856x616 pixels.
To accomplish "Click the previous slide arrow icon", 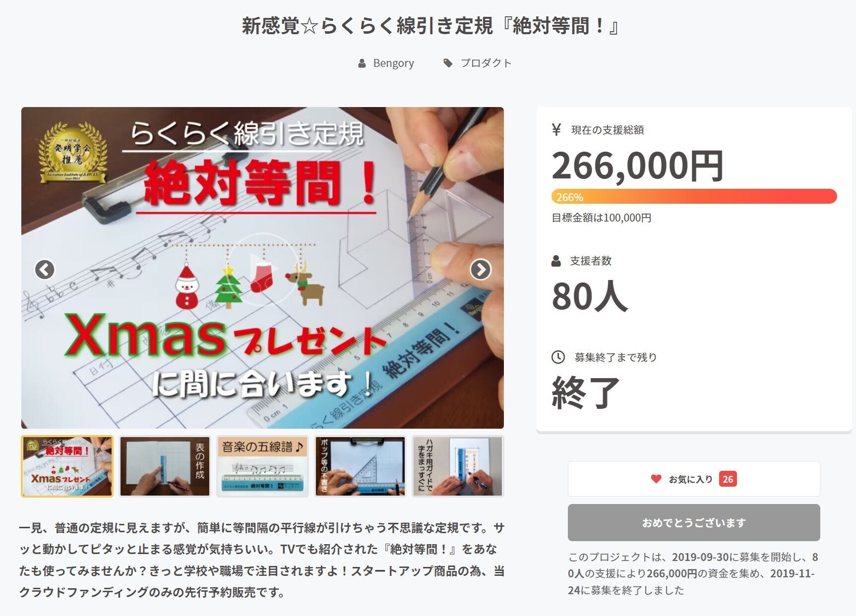I will pos(45,270).
